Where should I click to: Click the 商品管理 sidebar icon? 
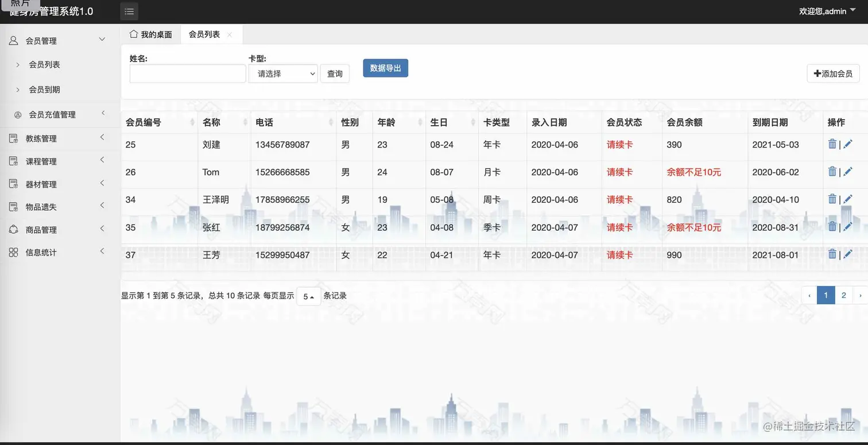point(13,230)
